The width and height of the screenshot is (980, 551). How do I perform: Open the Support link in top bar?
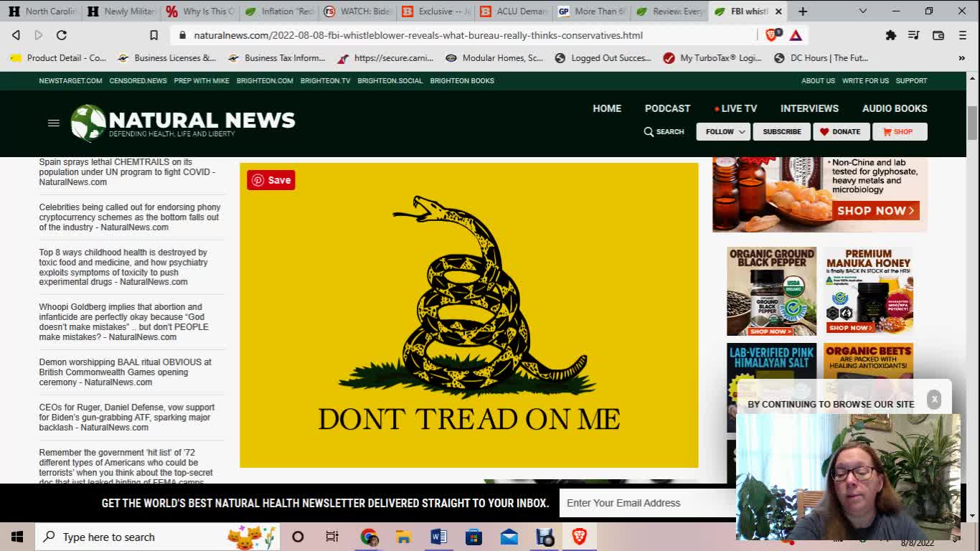[x=911, y=81]
